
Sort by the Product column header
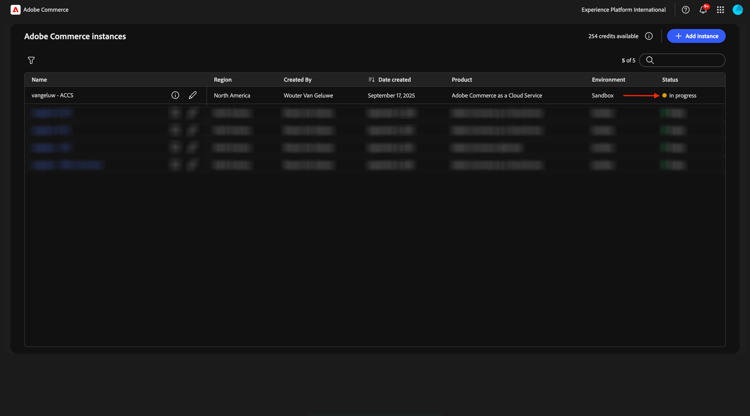[462, 80]
